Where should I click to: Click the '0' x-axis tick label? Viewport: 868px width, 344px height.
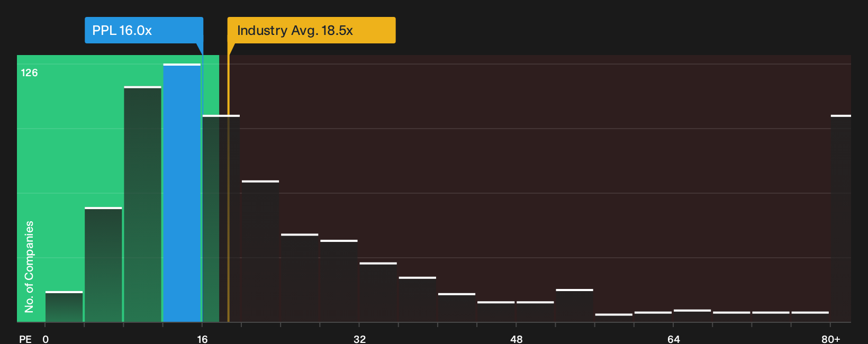click(46, 339)
